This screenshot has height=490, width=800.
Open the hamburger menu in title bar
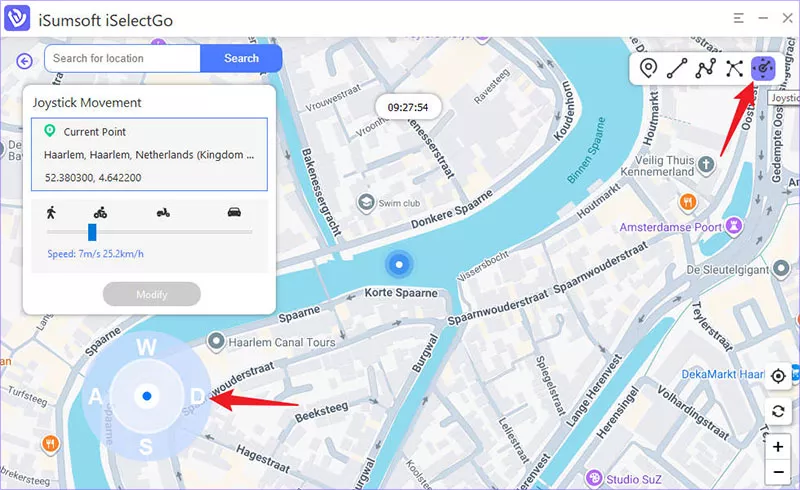coord(738,18)
